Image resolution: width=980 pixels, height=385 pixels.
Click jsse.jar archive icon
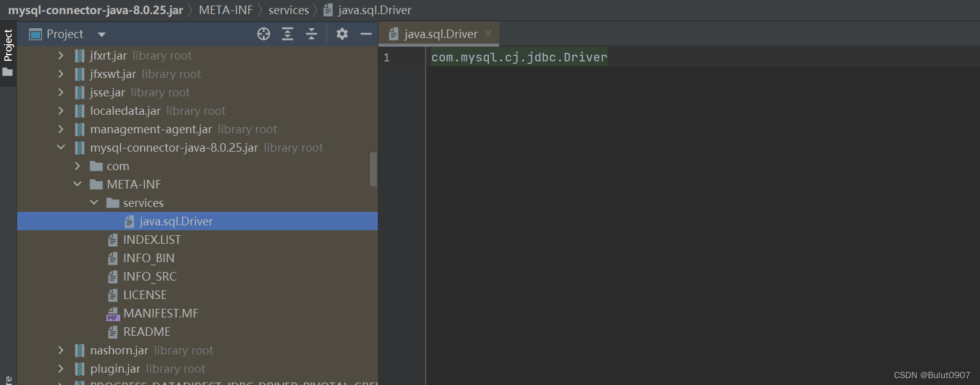80,93
